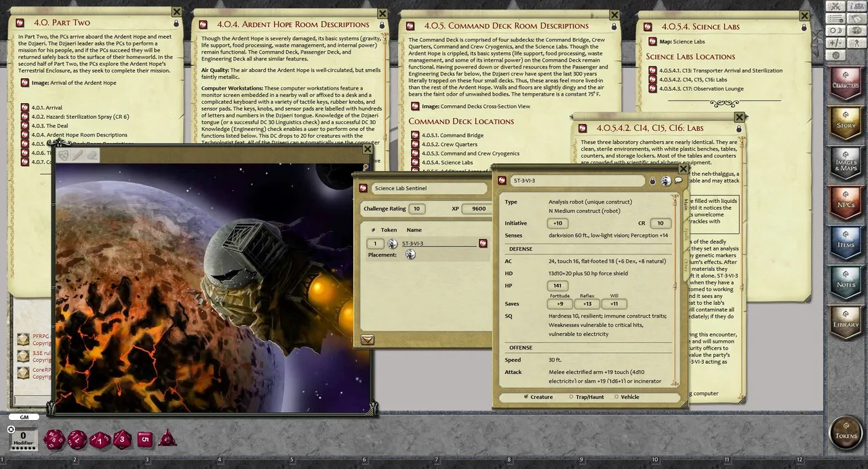Screen dimensions: 868x469
Task: Click the placement token icon in encounter
Action: click(x=410, y=255)
